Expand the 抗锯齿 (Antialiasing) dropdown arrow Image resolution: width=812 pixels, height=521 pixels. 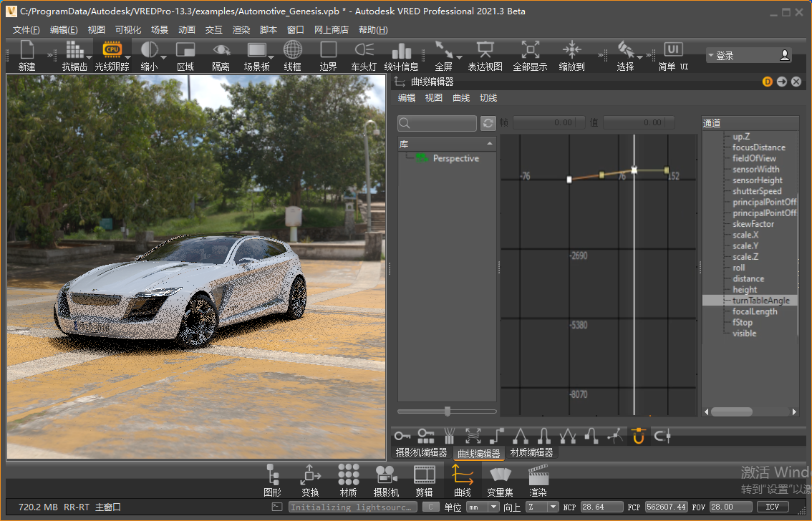tap(90, 57)
